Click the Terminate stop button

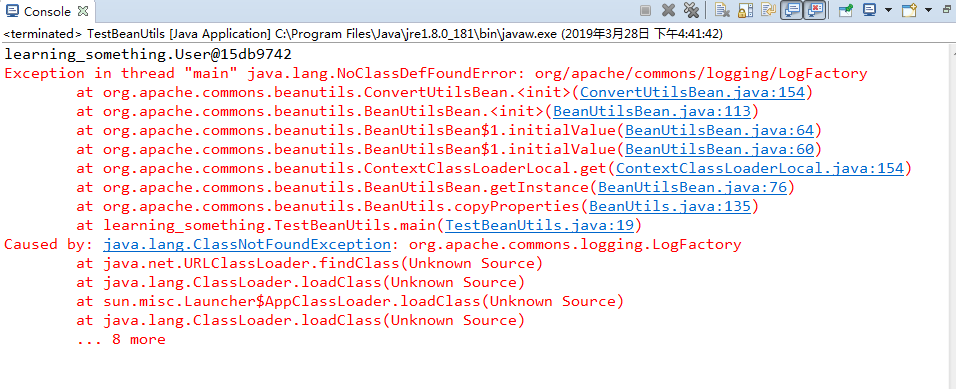pos(645,10)
